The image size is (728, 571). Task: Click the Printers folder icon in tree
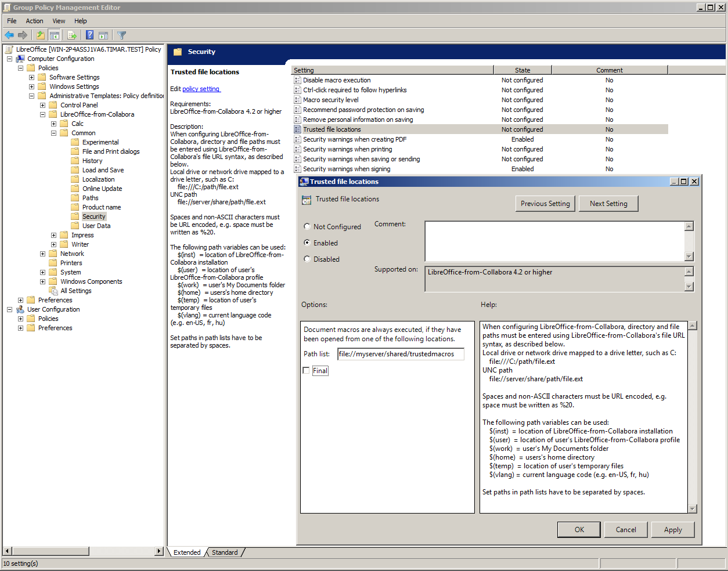point(53,263)
